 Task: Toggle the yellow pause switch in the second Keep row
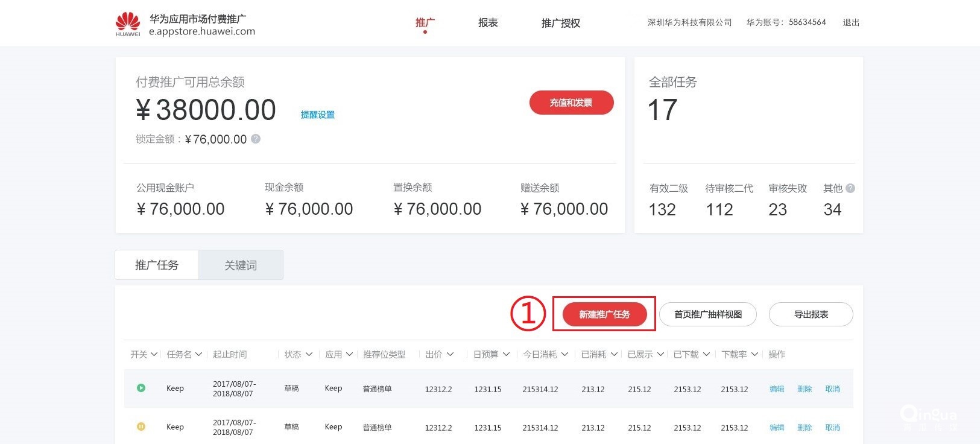click(141, 427)
